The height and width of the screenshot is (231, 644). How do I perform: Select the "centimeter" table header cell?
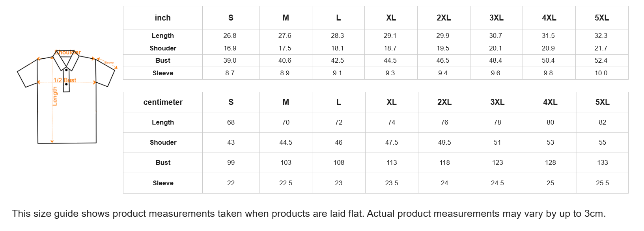click(163, 102)
